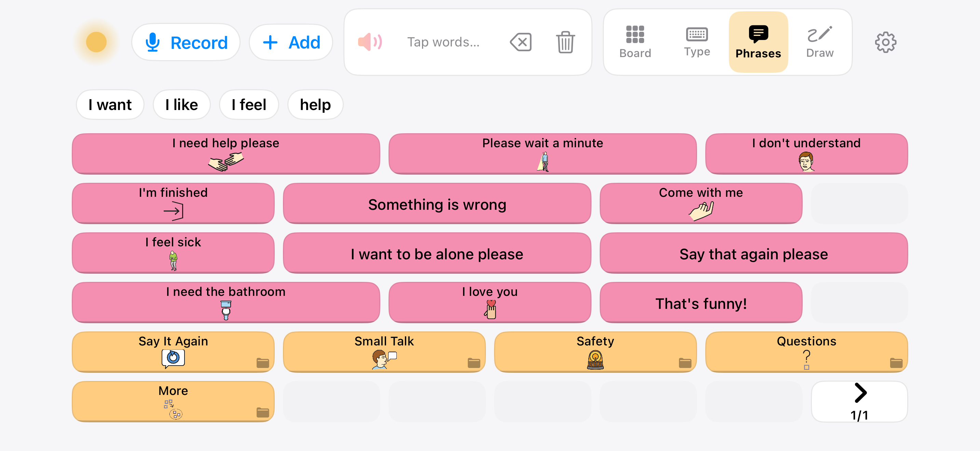Select the Phrases tab
Screen dimensions: 980x451
[758, 42]
